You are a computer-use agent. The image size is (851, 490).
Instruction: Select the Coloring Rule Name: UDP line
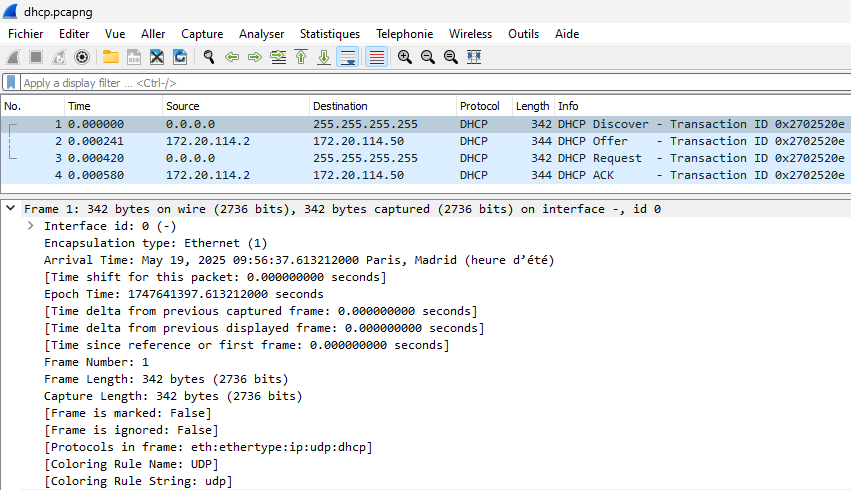[131, 464]
